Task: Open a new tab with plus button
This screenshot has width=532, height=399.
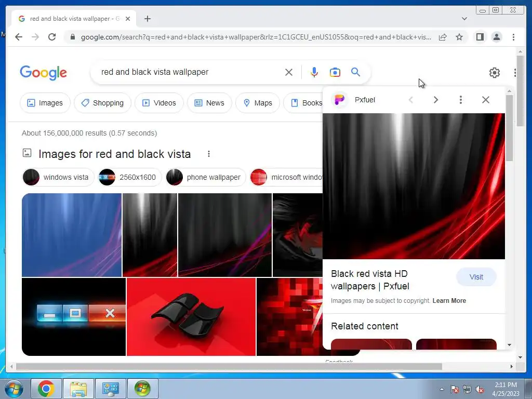Action: coord(147,19)
